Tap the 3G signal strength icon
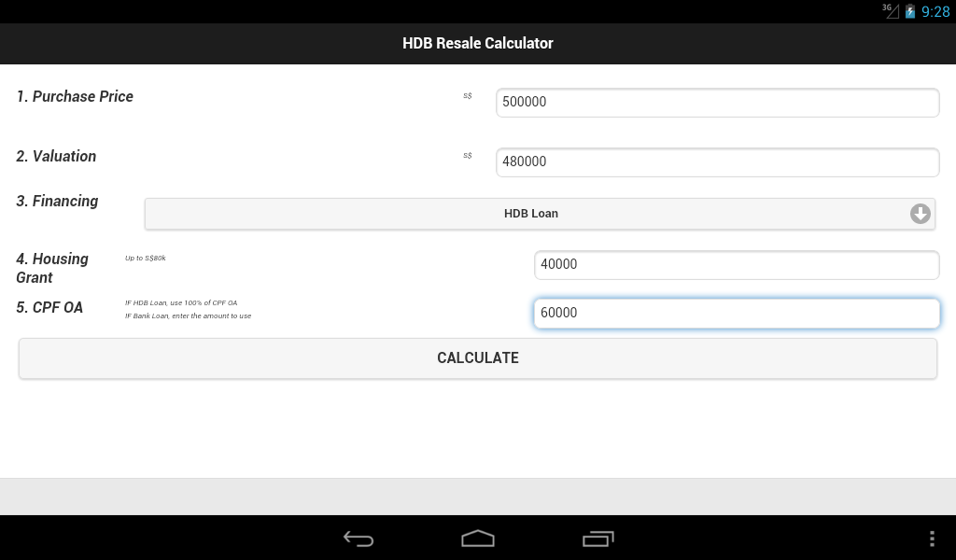 (x=891, y=10)
